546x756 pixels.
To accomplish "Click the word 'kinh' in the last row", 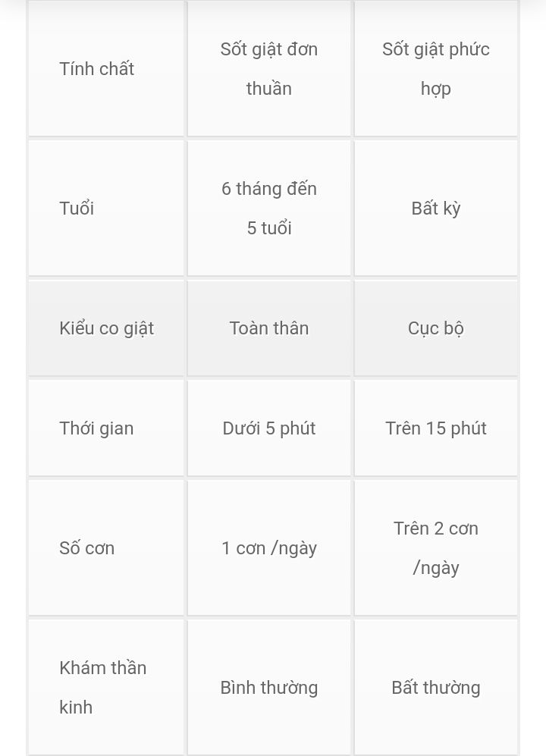I will [x=76, y=707].
